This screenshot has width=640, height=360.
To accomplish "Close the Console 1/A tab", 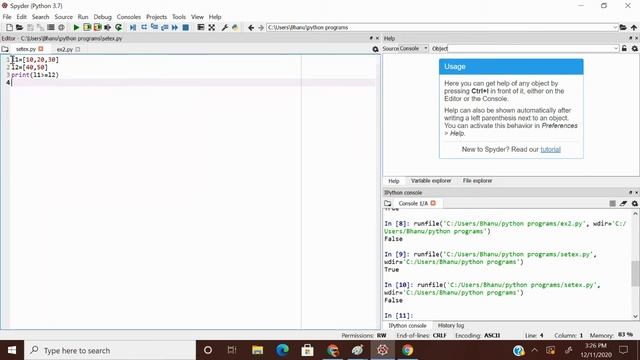I will point(433,203).
